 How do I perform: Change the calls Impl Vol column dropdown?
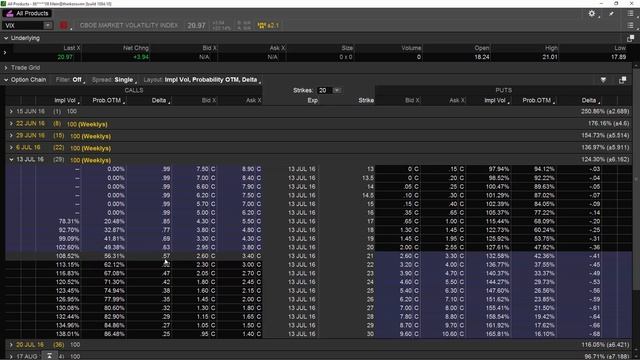pyautogui.click(x=67, y=100)
